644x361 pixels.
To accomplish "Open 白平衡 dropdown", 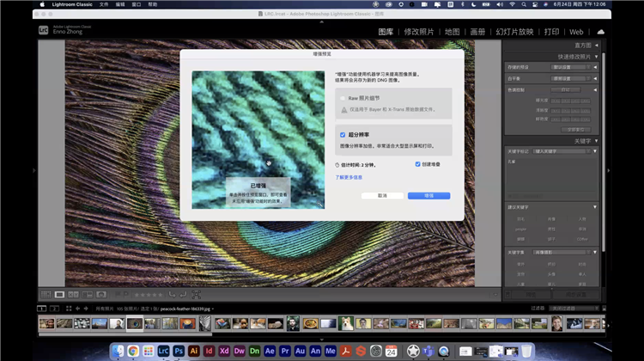I will pyautogui.click(x=571, y=78).
